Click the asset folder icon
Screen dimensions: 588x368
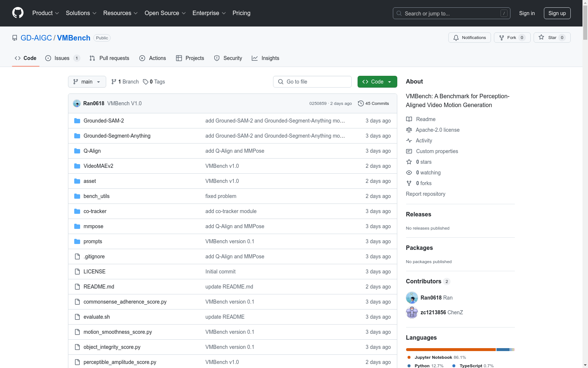[x=77, y=181]
